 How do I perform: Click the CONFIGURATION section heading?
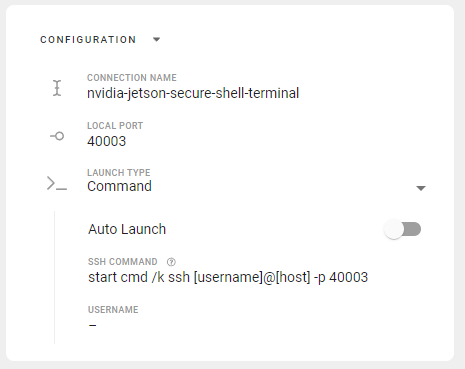click(88, 40)
